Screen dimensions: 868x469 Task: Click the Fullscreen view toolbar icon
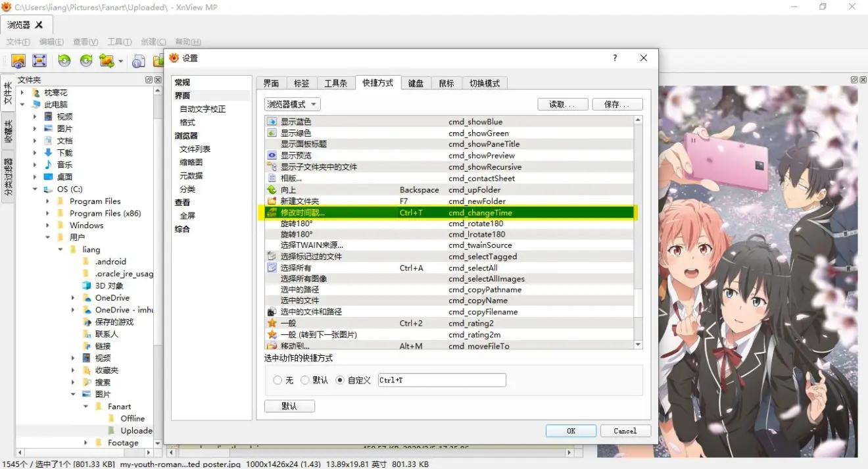(x=39, y=61)
